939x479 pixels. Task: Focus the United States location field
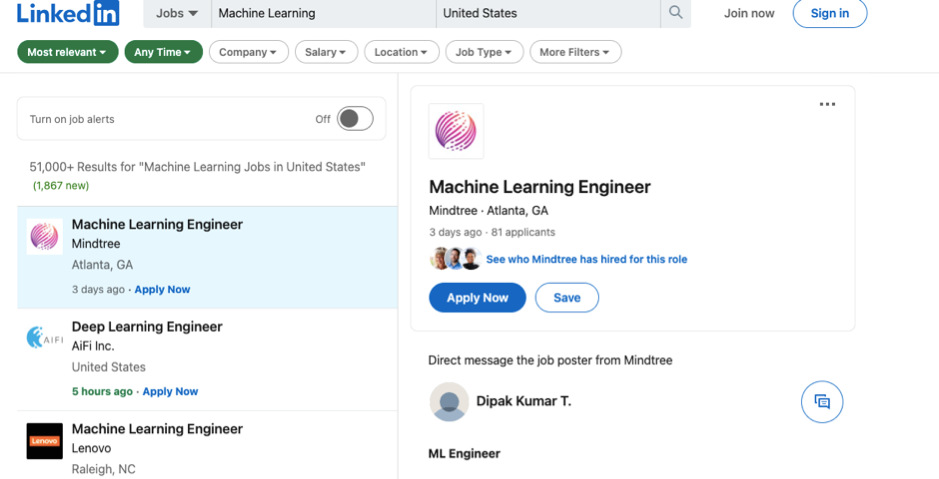tap(548, 13)
